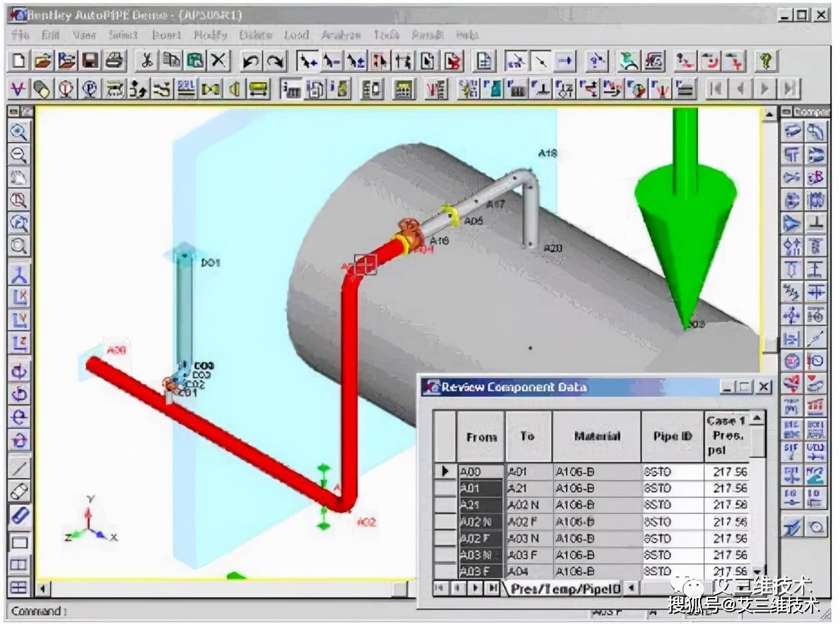Click the New file icon

tap(19, 61)
